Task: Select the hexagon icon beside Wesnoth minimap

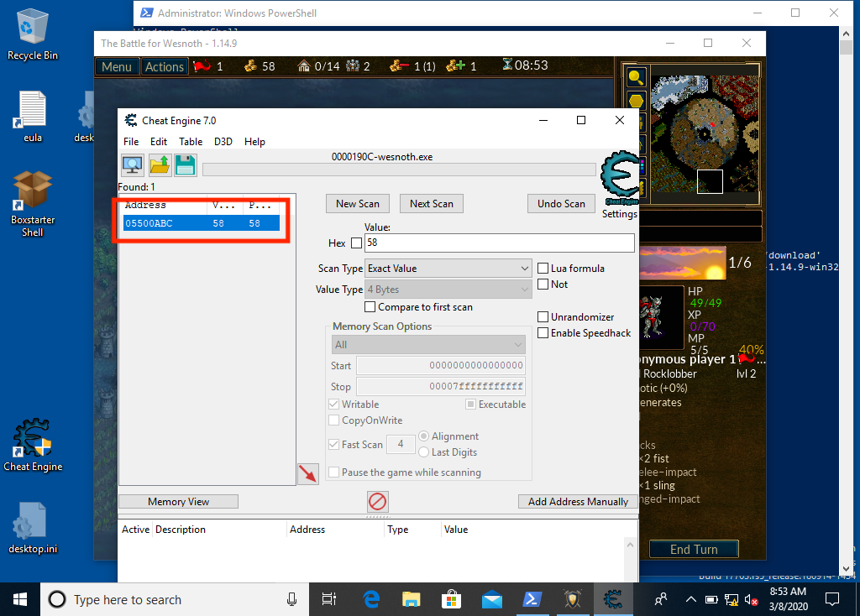Action: pos(636,101)
